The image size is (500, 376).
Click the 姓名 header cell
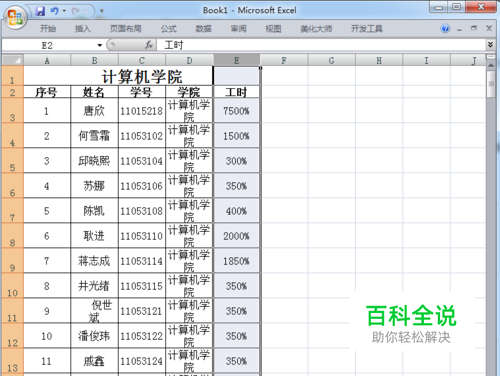point(94,92)
